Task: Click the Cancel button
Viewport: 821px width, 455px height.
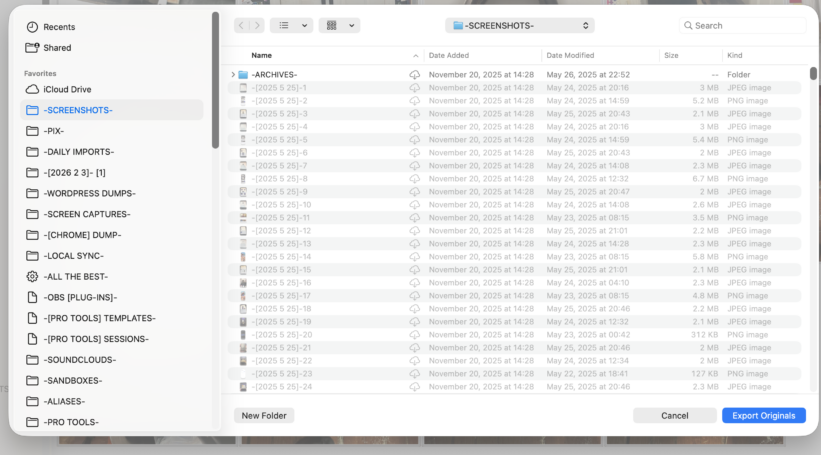Action: point(674,416)
